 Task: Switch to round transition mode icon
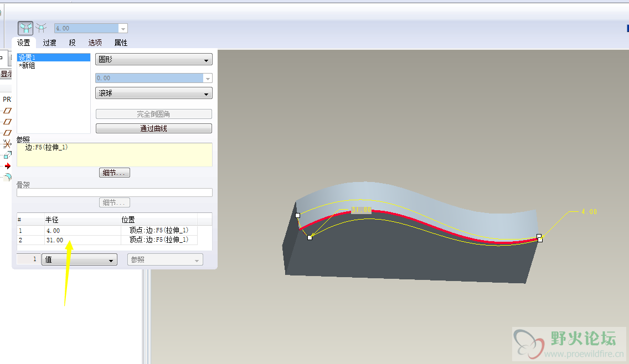(x=41, y=28)
